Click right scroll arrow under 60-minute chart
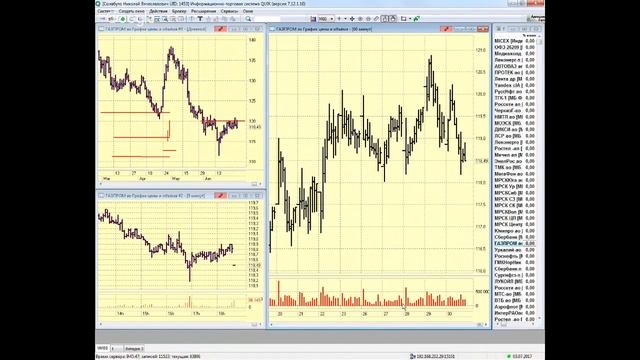Viewport: 640px width, 360px height. click(486, 324)
